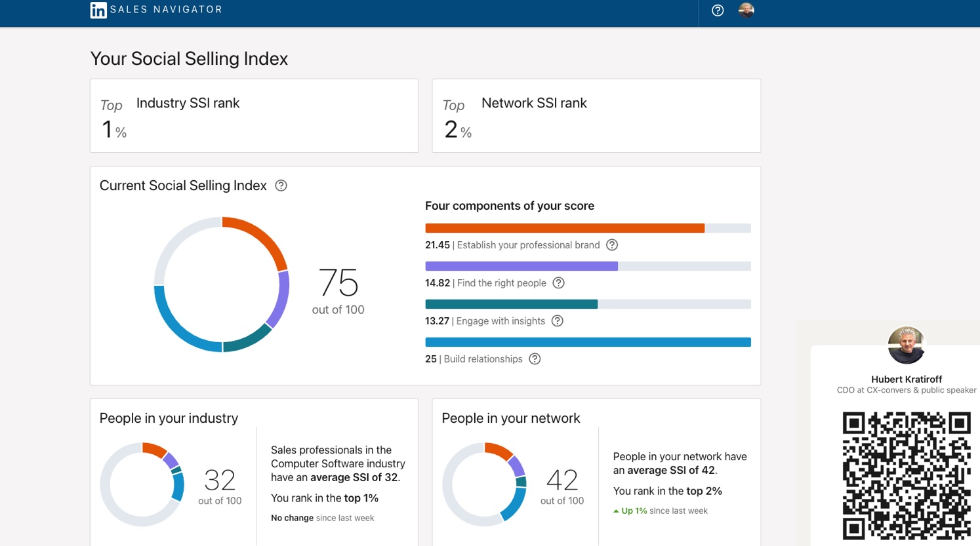Click the LinkedIn logo in header
This screenshot has height=546, width=980.
tap(98, 10)
